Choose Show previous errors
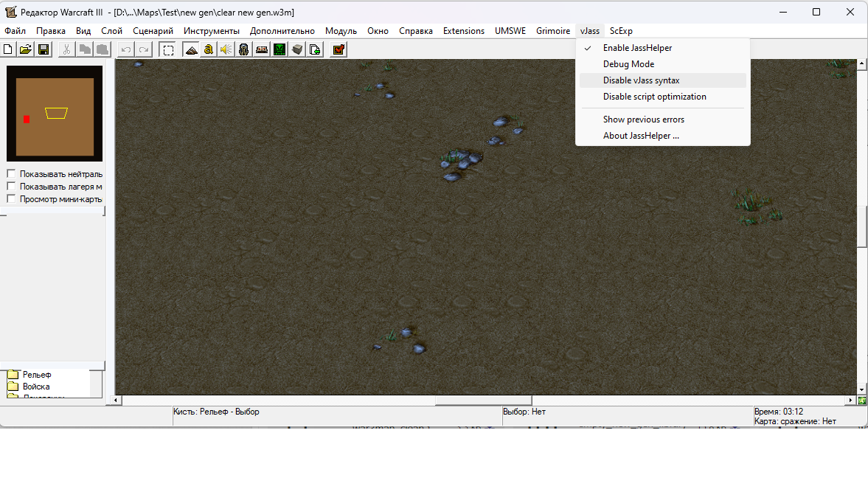868x478 pixels. click(x=663, y=119)
